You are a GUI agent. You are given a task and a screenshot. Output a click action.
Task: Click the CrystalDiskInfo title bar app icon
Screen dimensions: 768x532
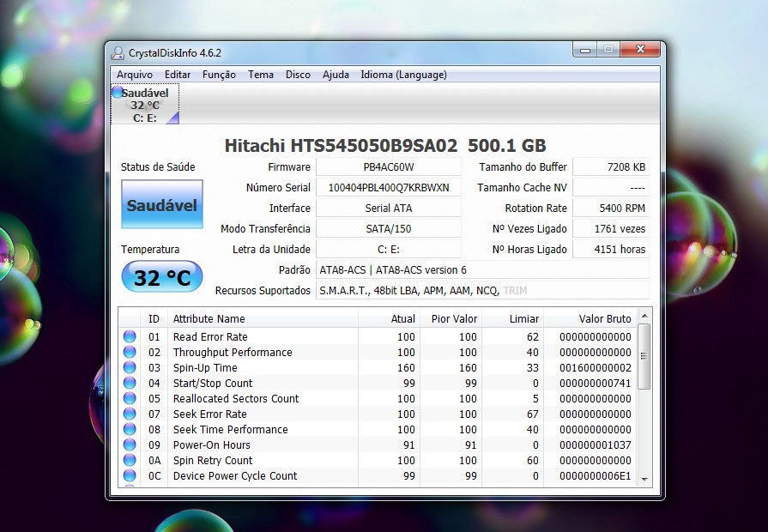[118, 53]
